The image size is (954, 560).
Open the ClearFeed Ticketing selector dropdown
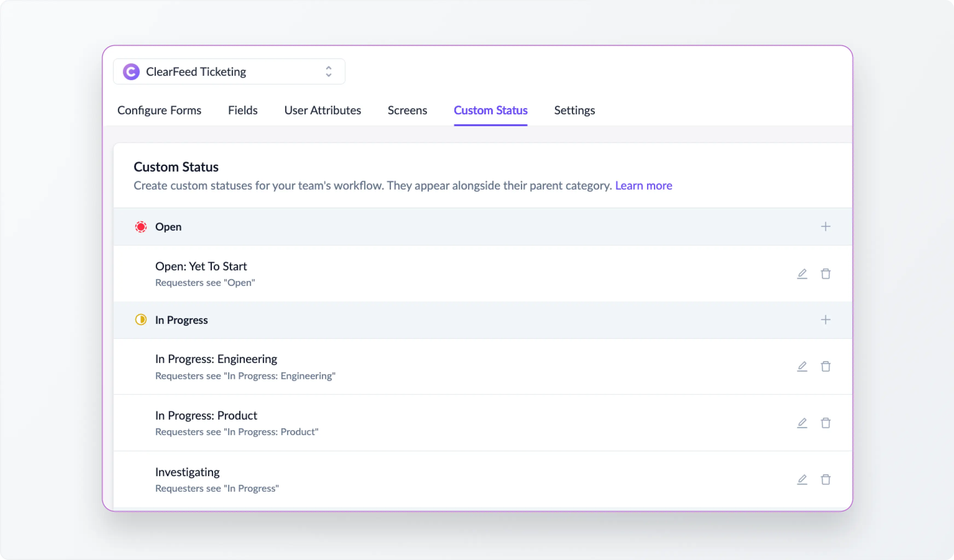(x=229, y=72)
